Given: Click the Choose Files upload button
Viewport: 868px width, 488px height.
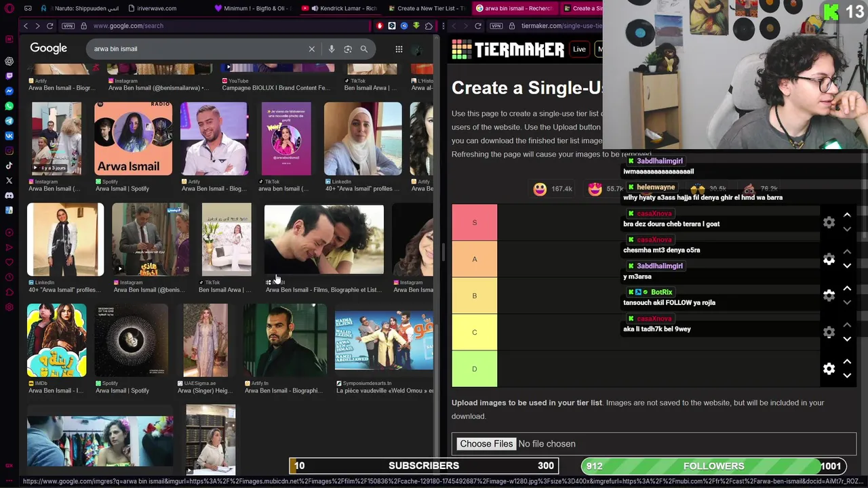Looking at the screenshot, I should tap(486, 444).
